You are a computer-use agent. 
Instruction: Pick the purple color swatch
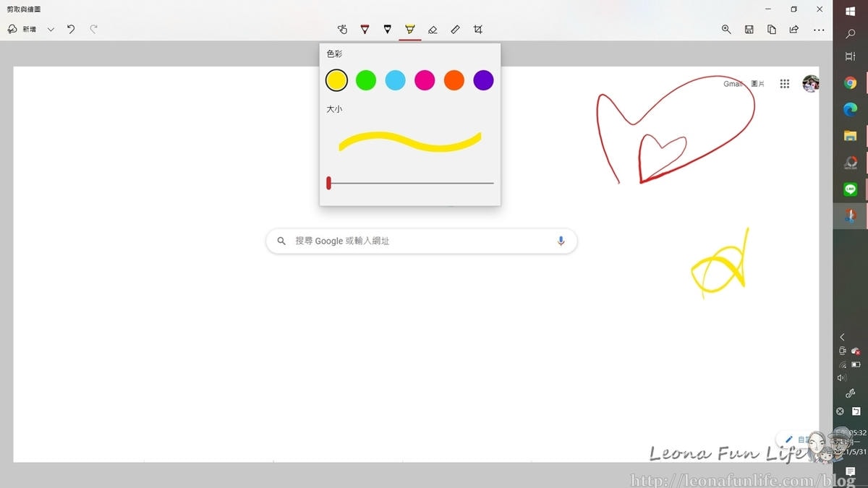pyautogui.click(x=483, y=80)
